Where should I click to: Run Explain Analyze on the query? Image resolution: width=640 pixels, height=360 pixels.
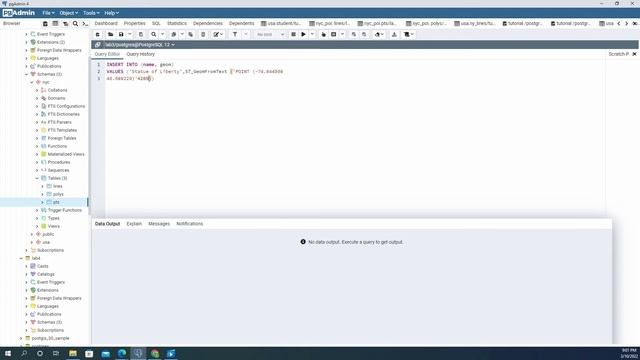click(333, 35)
